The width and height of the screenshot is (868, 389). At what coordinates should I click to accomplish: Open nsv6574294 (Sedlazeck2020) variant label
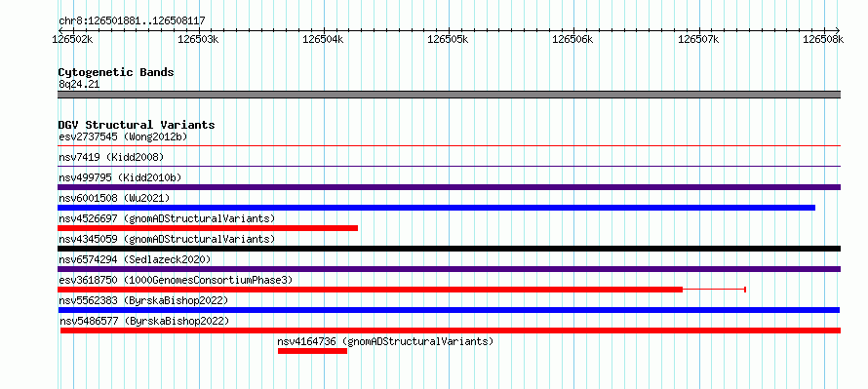[135, 259]
